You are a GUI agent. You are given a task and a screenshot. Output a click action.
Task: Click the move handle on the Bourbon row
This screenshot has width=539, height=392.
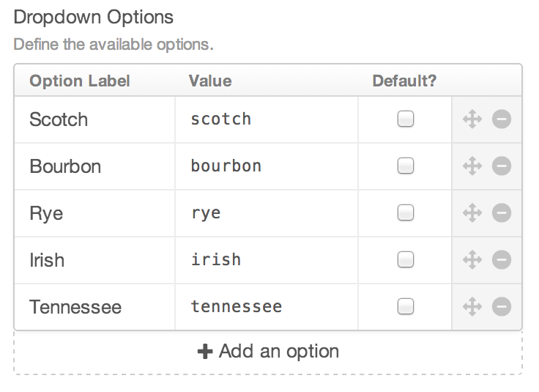(472, 166)
